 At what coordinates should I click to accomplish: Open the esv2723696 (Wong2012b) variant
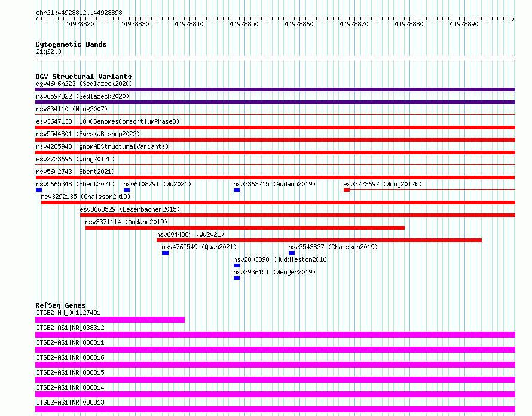75,159
